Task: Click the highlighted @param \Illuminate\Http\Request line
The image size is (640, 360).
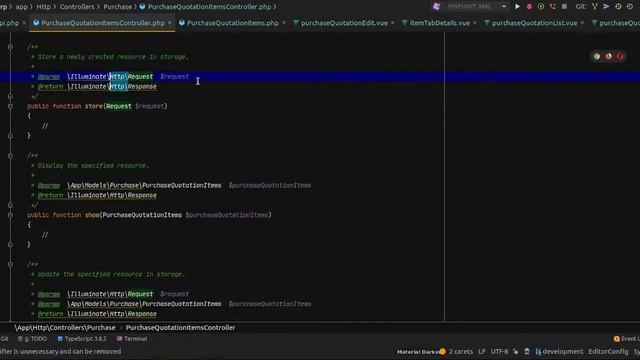Action: tap(320, 77)
